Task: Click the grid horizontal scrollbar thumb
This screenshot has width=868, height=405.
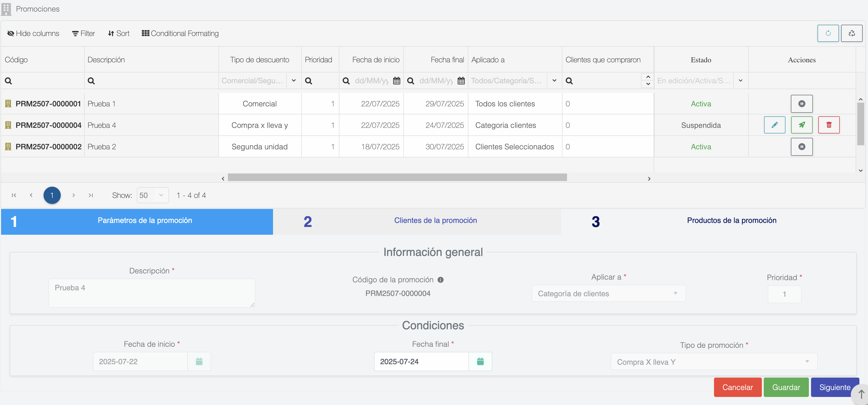Action: pos(397,178)
